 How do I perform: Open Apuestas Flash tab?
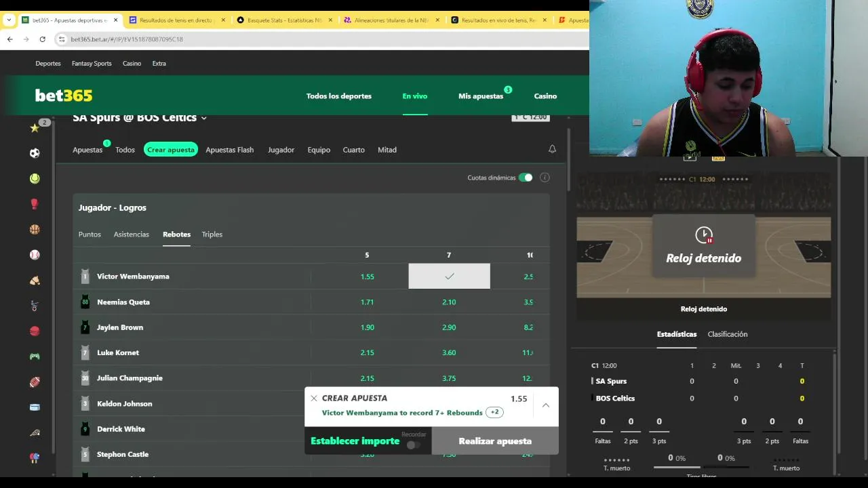[230, 150]
